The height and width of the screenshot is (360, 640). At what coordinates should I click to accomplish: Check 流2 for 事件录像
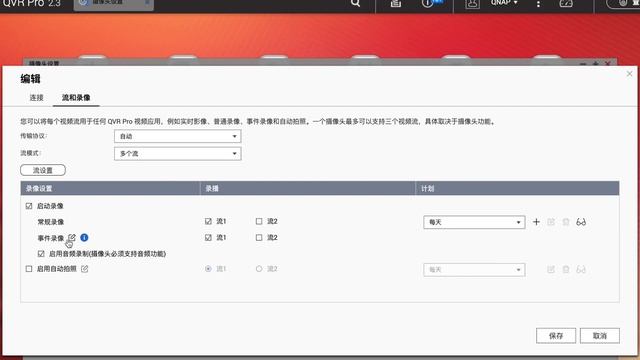259,238
